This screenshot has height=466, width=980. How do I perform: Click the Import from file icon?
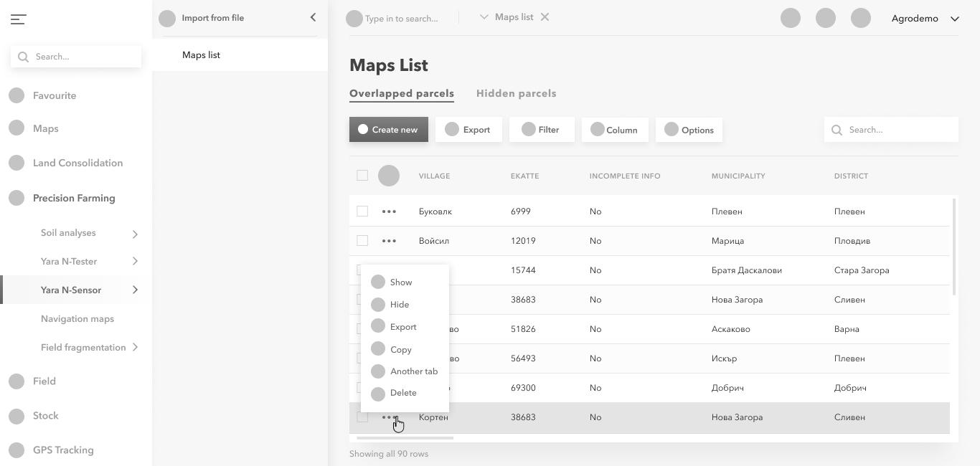167,18
